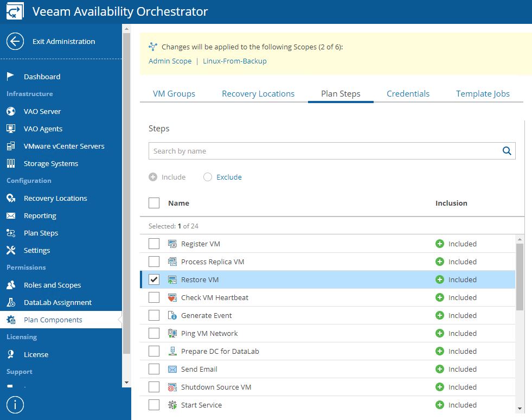Image resolution: width=532 pixels, height=420 pixels.
Task: Click the DataLab Assignment flask icon
Action: (11, 302)
